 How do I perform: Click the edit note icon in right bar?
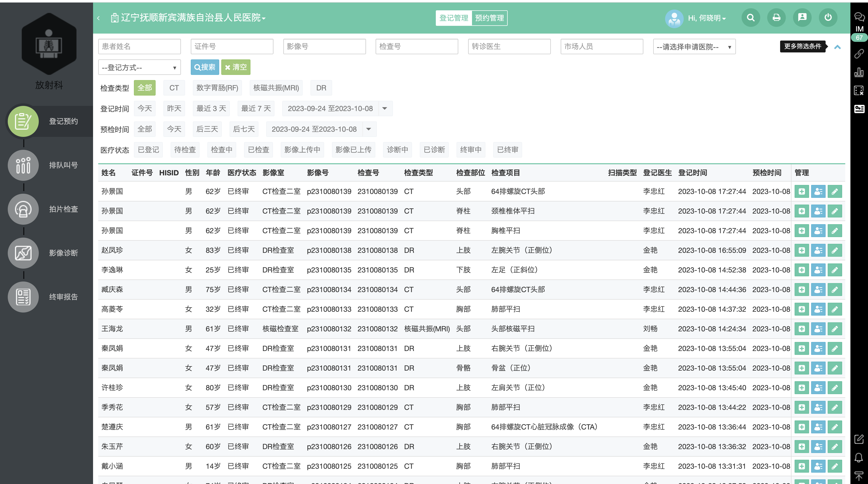[x=859, y=439]
